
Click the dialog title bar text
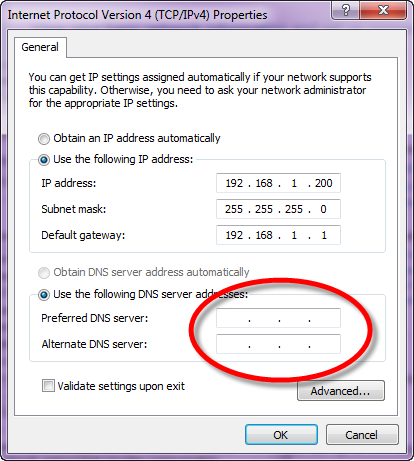click(x=137, y=15)
